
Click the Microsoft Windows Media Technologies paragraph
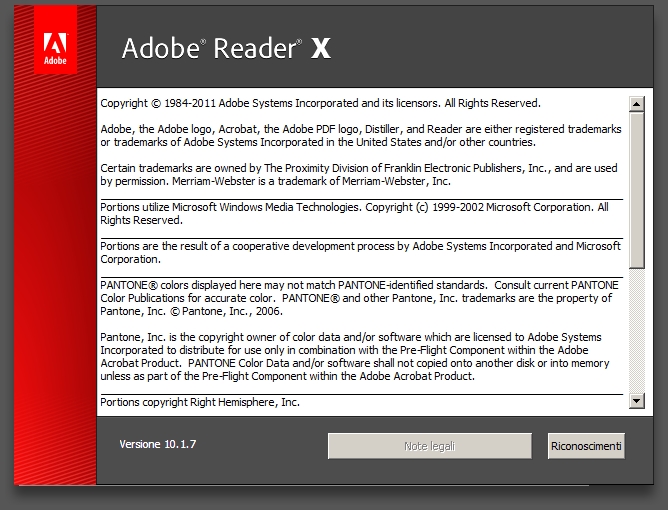354,213
